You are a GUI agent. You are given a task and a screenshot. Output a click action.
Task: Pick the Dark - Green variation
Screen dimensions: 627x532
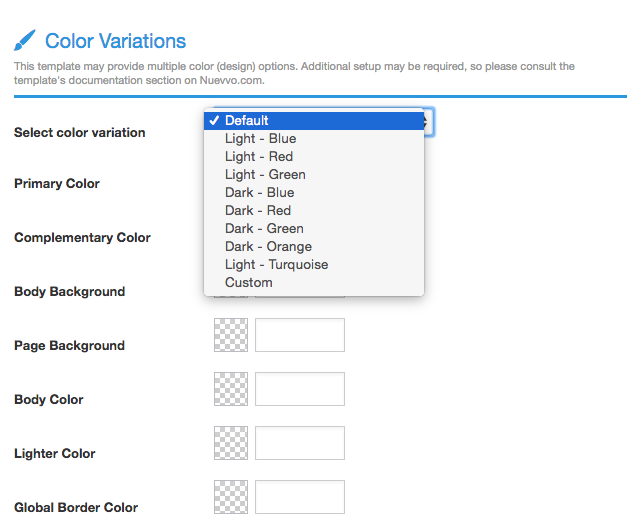pyautogui.click(x=314, y=229)
